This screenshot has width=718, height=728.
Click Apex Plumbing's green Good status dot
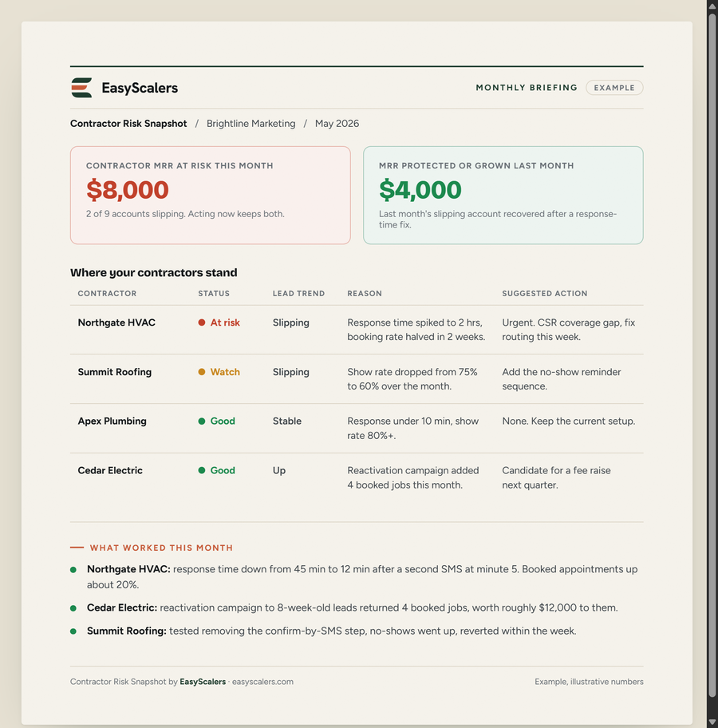point(201,421)
